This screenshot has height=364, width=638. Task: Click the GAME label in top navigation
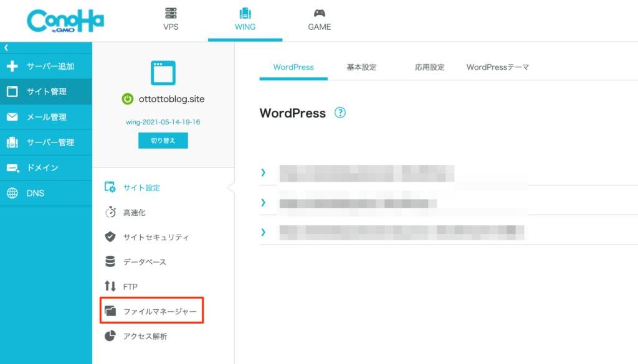tap(320, 27)
